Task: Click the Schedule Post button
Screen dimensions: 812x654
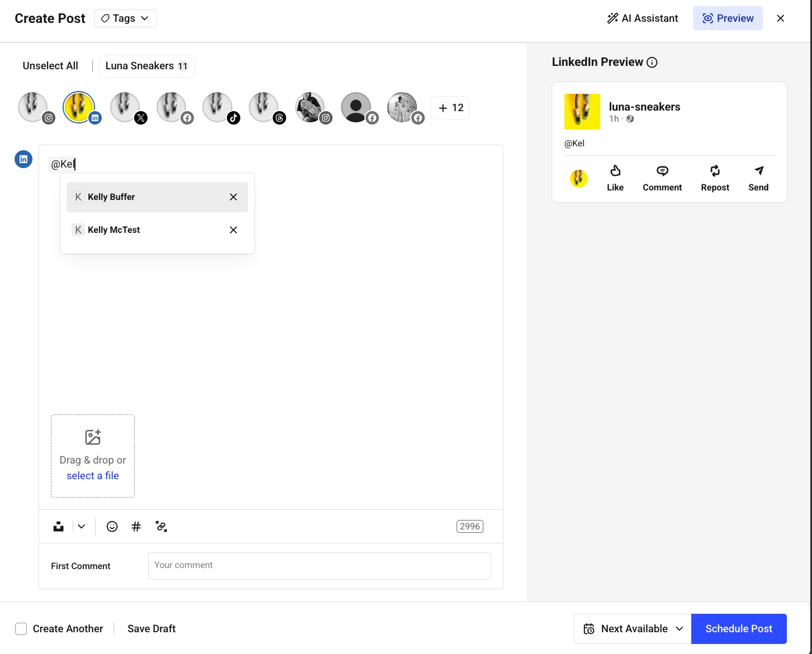Action: click(739, 628)
